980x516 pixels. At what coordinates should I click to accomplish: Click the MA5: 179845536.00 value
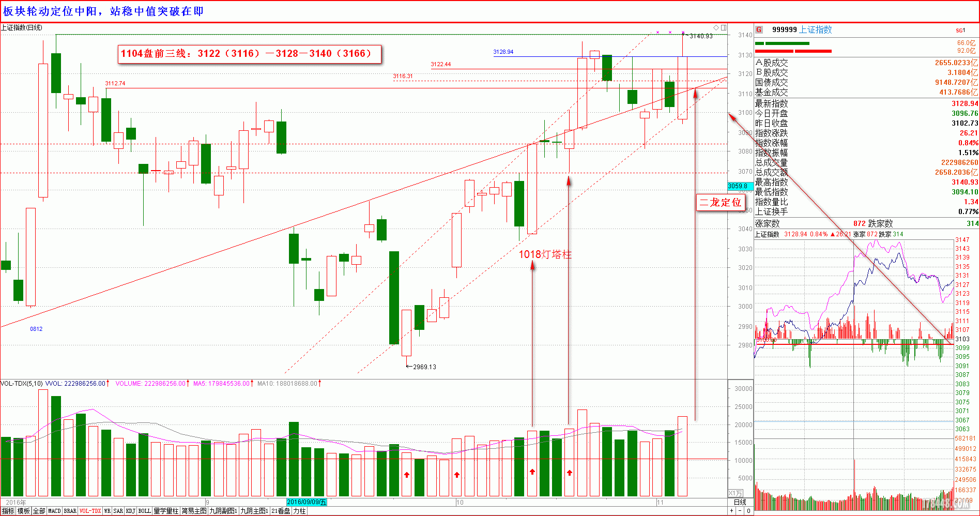(221, 384)
